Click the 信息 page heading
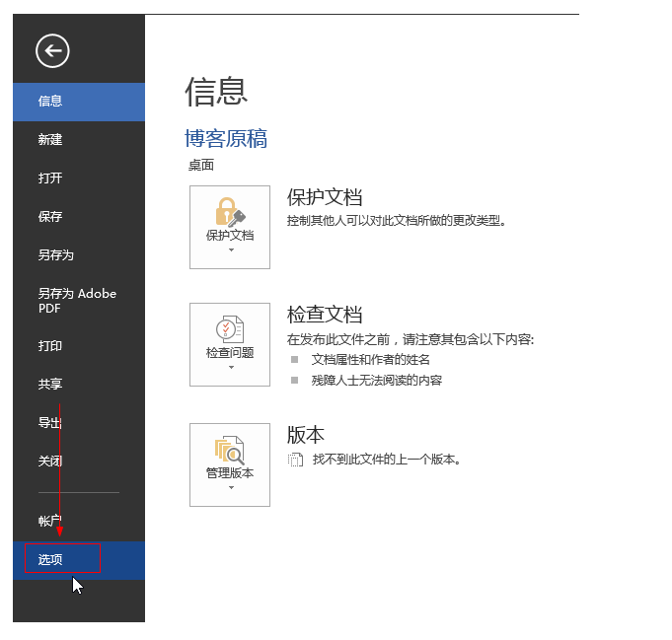Screen dimensions: 672x640 point(216,92)
